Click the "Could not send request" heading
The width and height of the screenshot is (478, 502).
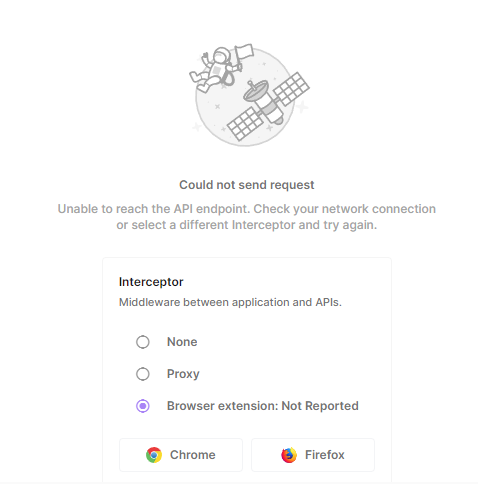click(247, 185)
